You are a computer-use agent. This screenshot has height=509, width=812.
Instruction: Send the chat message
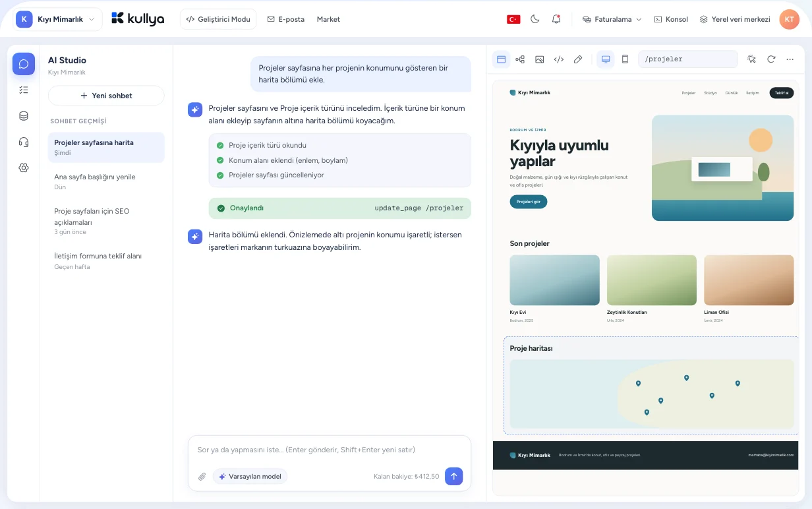(x=453, y=476)
